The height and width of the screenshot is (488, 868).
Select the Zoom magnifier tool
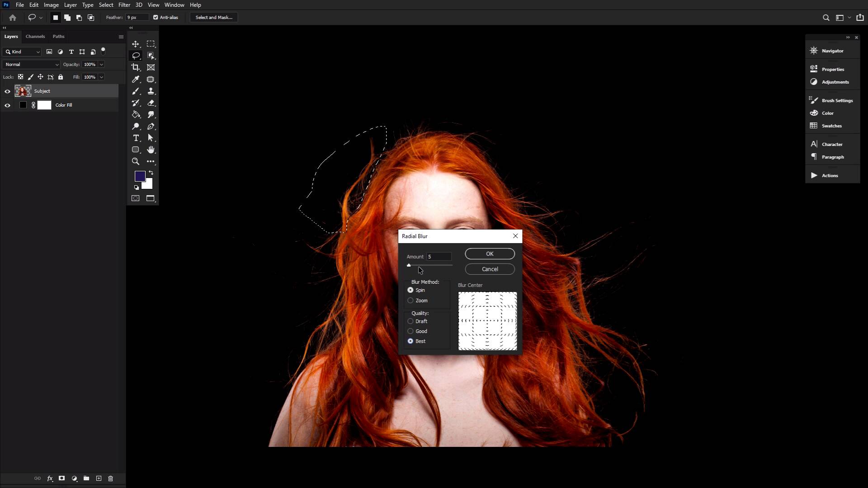pyautogui.click(x=135, y=161)
